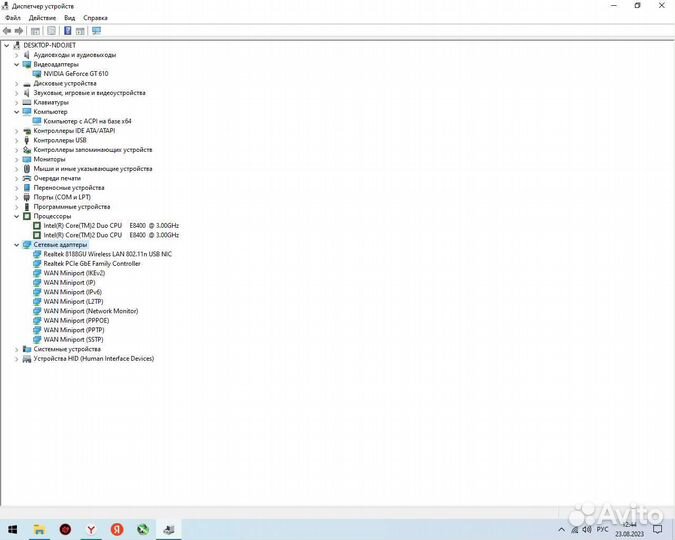Switch input language via РУС indicator
The height and width of the screenshot is (540, 675).
pyautogui.click(x=602, y=529)
